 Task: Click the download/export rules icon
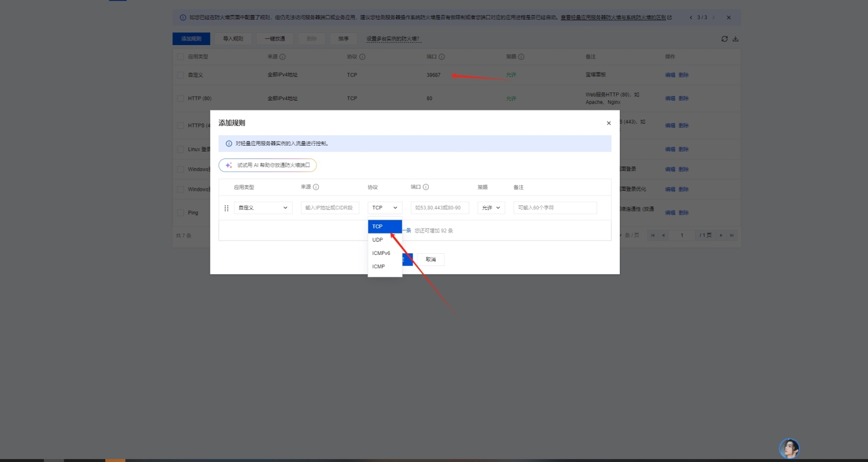tap(735, 39)
